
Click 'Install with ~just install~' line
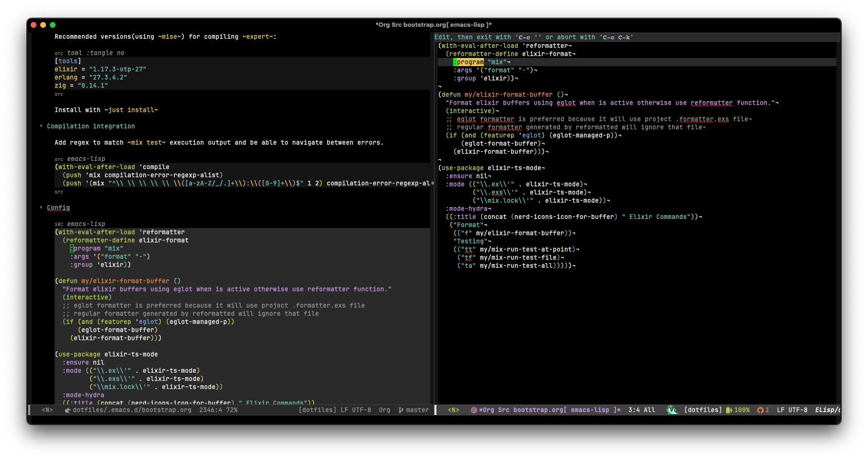coord(106,110)
